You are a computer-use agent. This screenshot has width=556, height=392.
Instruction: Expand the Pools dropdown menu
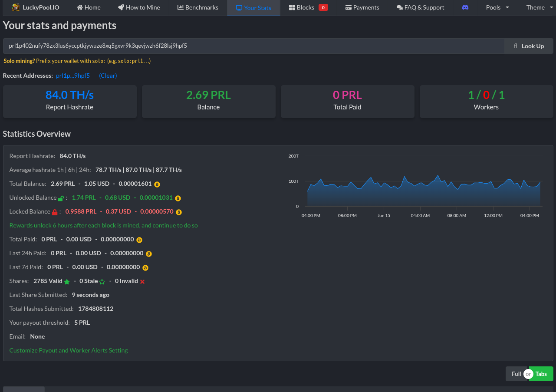point(497,7)
